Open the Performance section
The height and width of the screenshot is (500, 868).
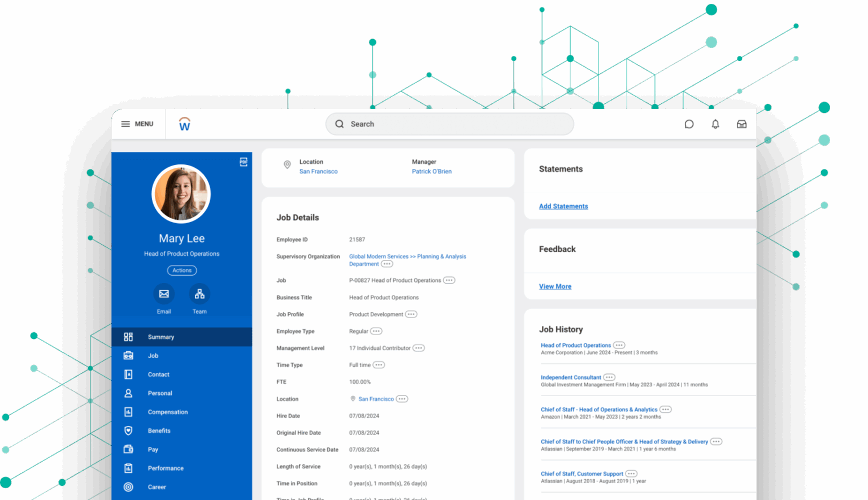pyautogui.click(x=165, y=468)
